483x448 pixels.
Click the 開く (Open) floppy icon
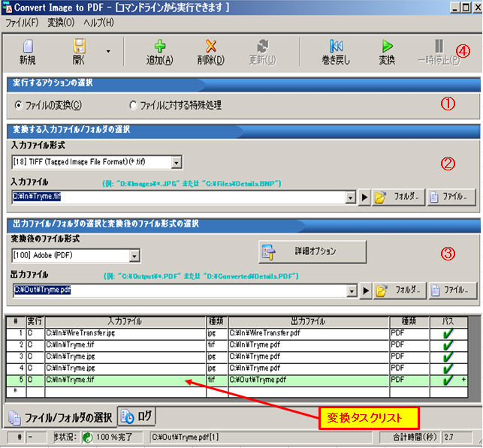coord(79,47)
